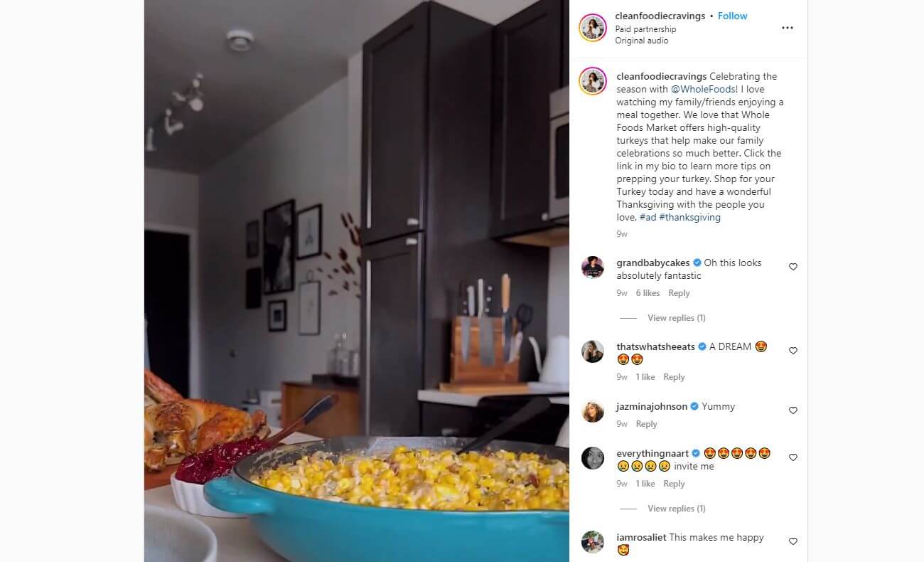Open everythingnaart's profile avatar

[x=593, y=458]
